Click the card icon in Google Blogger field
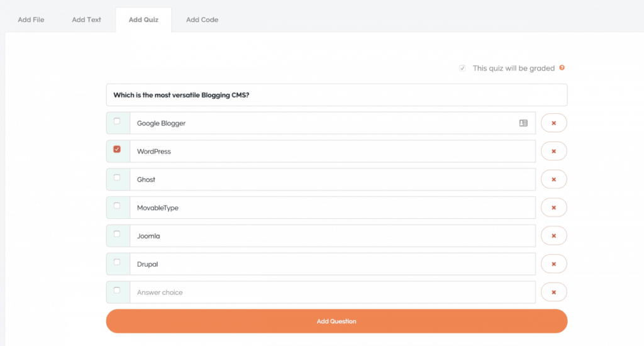This screenshot has height=346, width=644. pyautogui.click(x=523, y=123)
